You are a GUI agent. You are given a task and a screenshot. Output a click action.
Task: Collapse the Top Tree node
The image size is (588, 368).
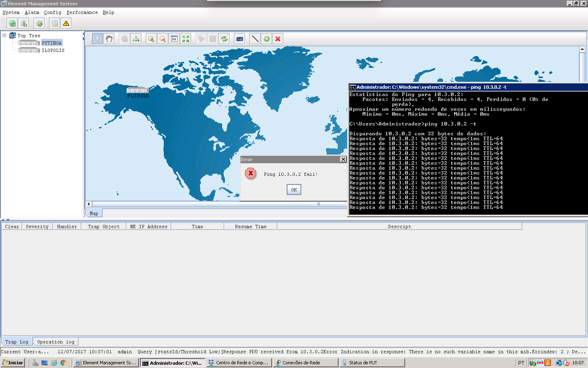pyautogui.click(x=4, y=36)
